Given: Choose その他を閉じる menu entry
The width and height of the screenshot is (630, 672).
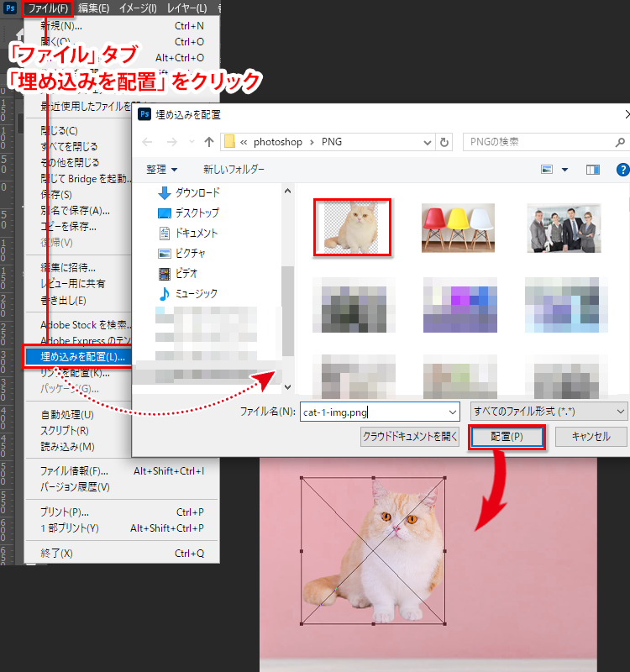Looking at the screenshot, I should tap(79, 162).
